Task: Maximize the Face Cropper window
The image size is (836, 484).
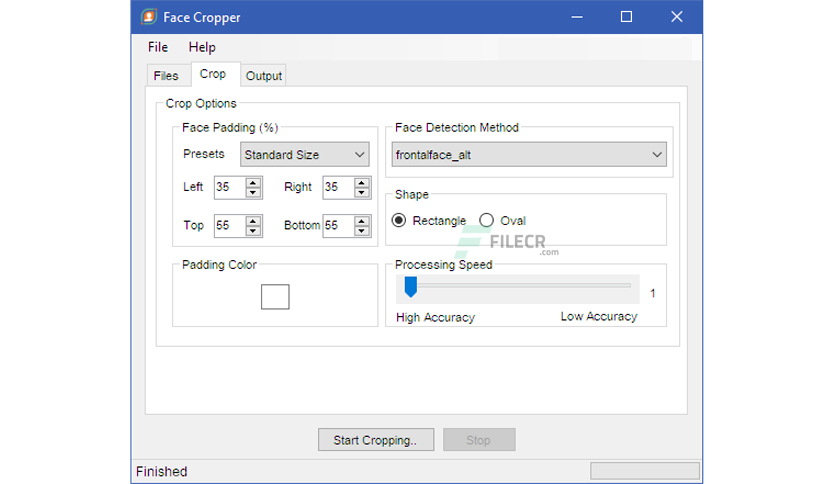Action: click(626, 17)
